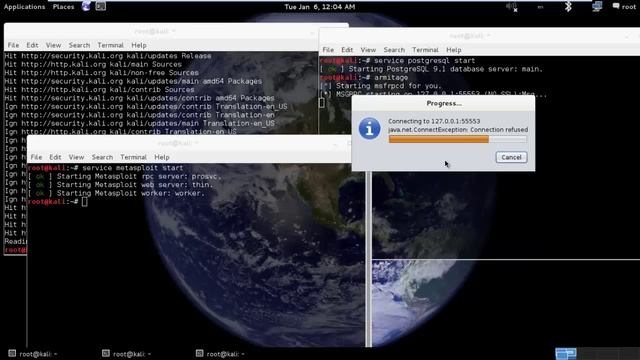Click the 'Starting Metasploit worker: worker.' line

(116, 193)
